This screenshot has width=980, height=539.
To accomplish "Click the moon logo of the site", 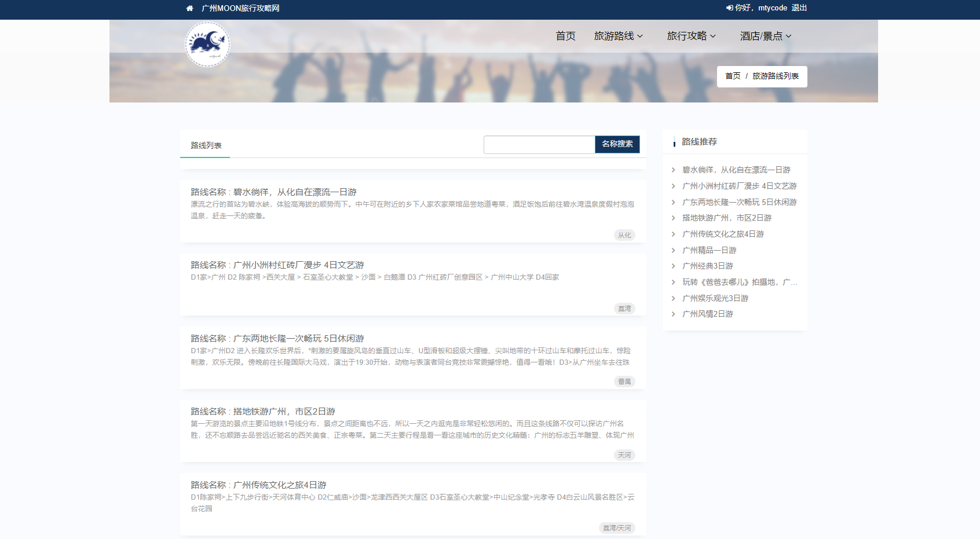I will pyautogui.click(x=207, y=45).
